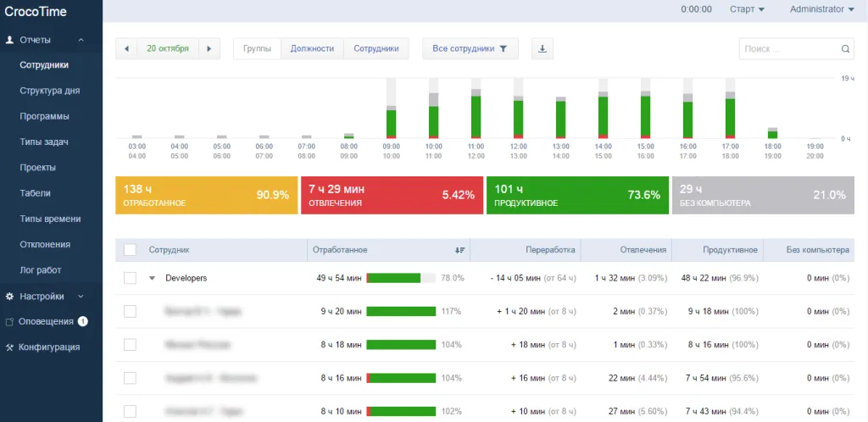
Task: Switch to the Должности tab
Action: [x=312, y=48]
